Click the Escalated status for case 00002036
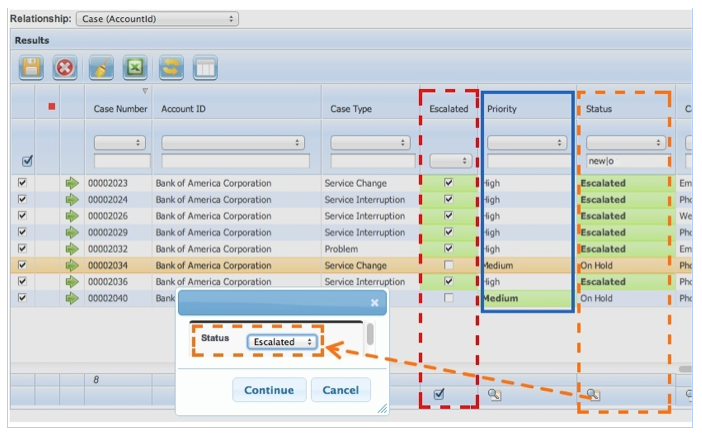Screen dimensions: 702x437 point(603,282)
